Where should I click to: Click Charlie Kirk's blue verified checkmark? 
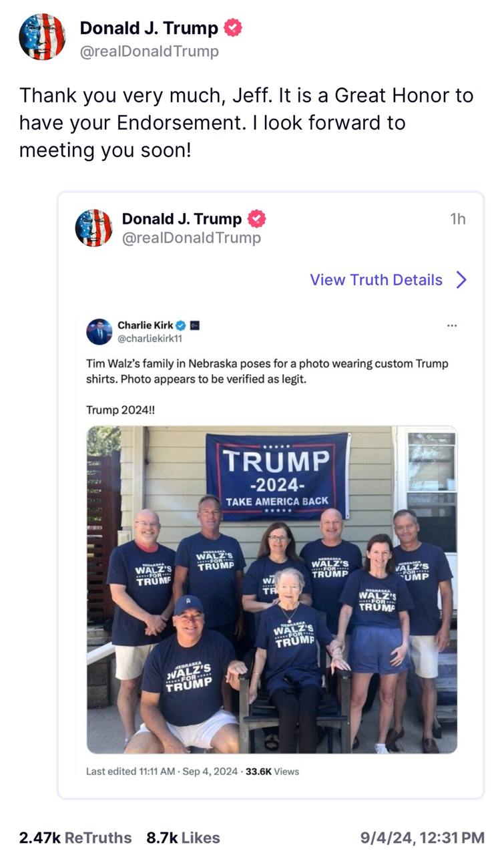click(180, 325)
